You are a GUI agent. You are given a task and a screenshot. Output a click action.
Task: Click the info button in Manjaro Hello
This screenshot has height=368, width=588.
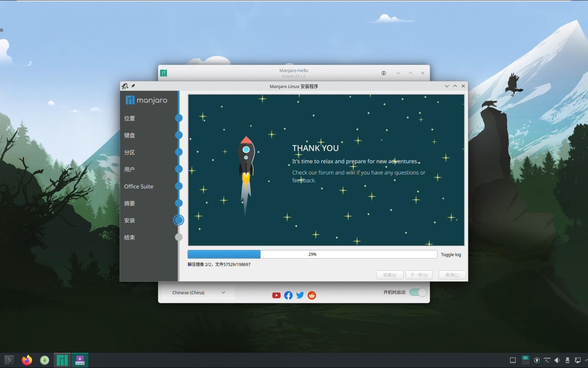(383, 73)
